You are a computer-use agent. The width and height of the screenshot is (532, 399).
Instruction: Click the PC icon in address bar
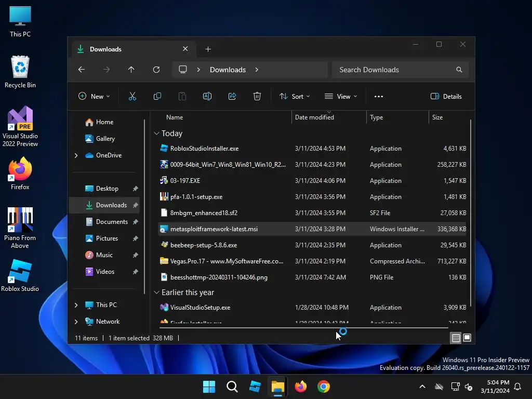point(183,70)
